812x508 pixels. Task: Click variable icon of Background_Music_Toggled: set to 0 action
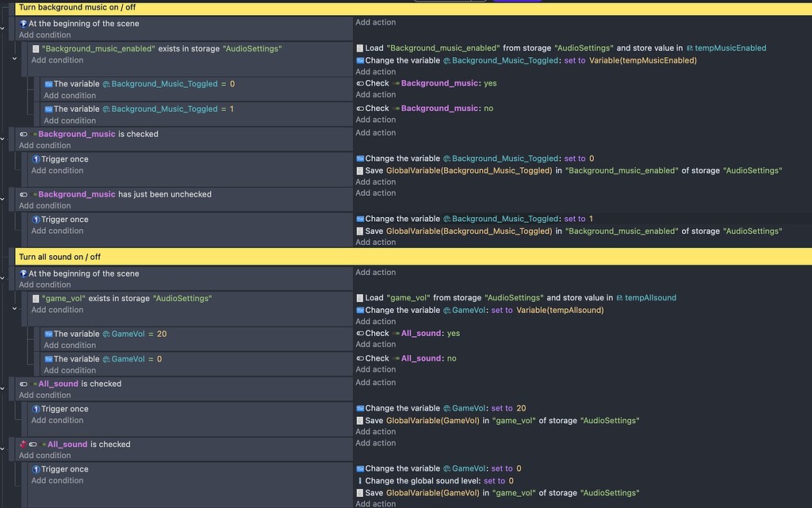coord(360,159)
